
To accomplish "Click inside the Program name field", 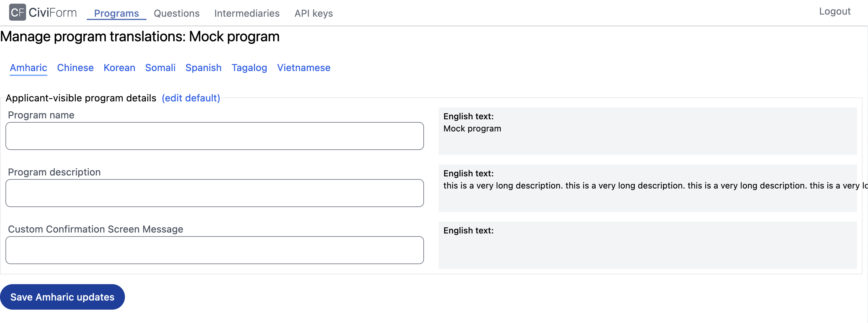I will (215, 136).
